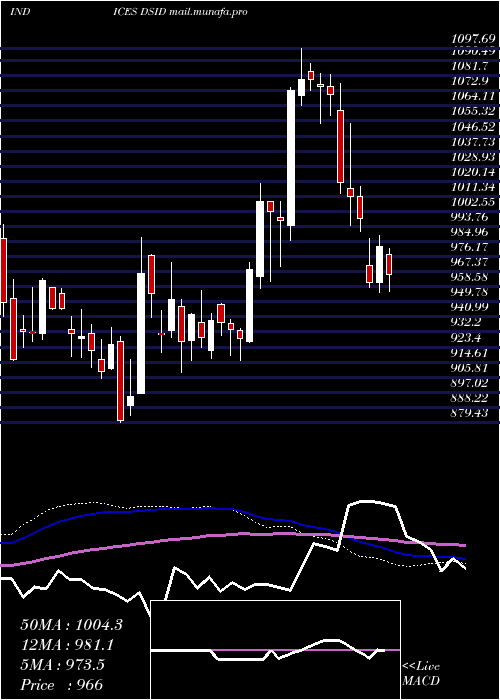Click the 1046.52 axis value
Image resolution: width=500 pixels, height=700 pixels.
coord(473,127)
